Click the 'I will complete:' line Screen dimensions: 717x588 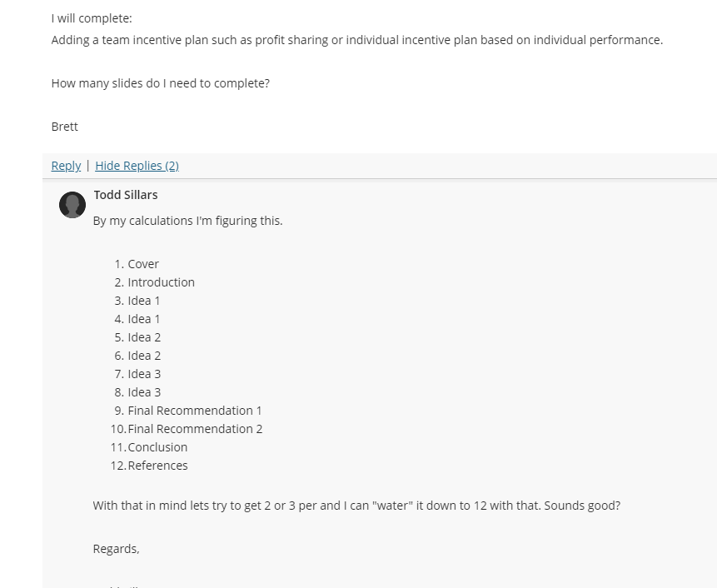tap(92, 18)
